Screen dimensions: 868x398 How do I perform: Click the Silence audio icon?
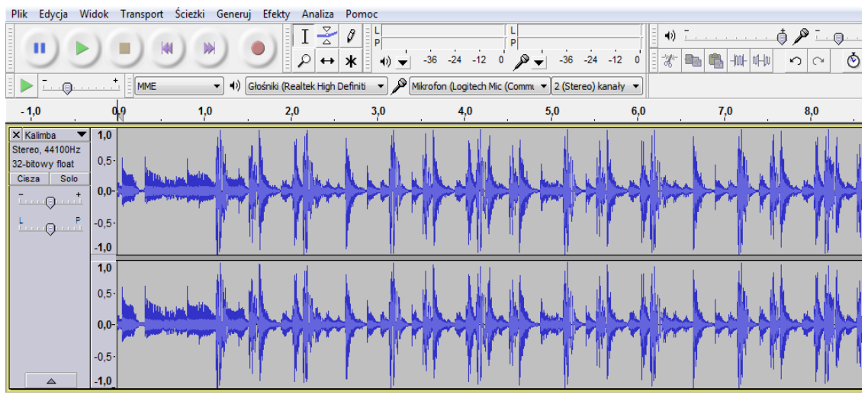pos(763,60)
